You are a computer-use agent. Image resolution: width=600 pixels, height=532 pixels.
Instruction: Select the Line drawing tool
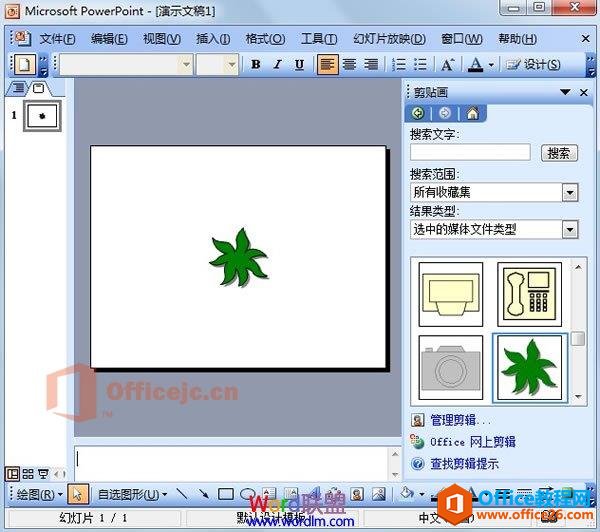coord(182,494)
